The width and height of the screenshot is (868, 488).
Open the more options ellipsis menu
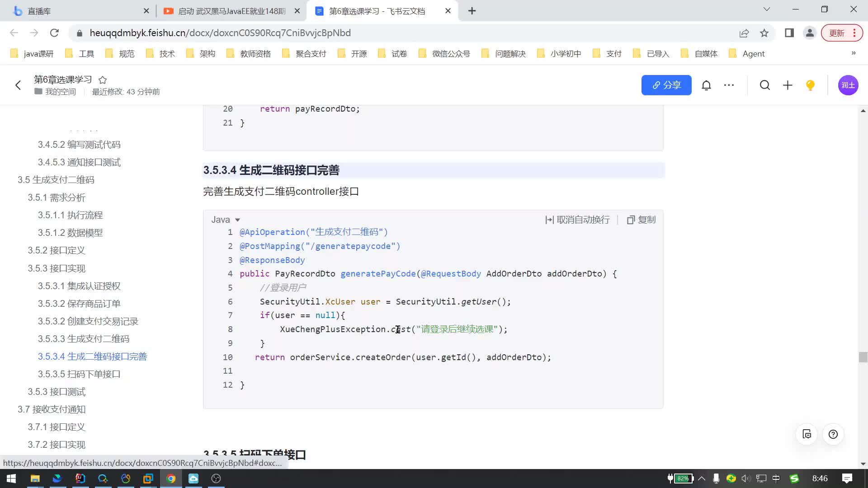tap(729, 85)
